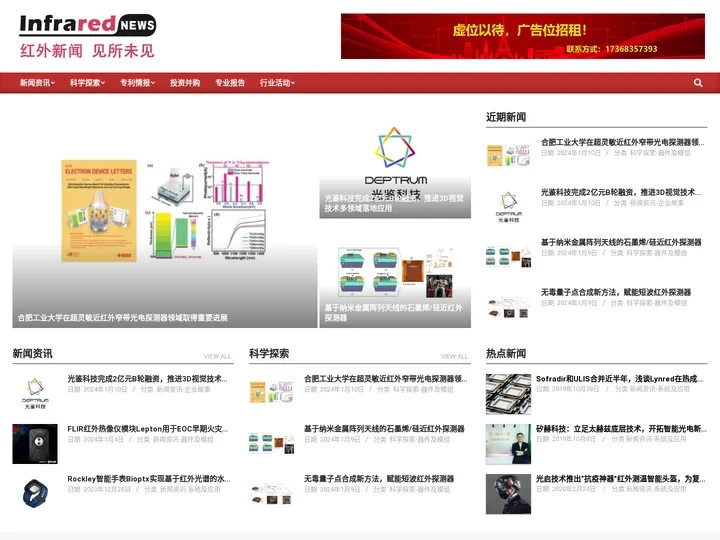720x540 pixels.
Task: Open 热点新闻 headline 光启技术推出抗疫神器
Action: coord(621,479)
